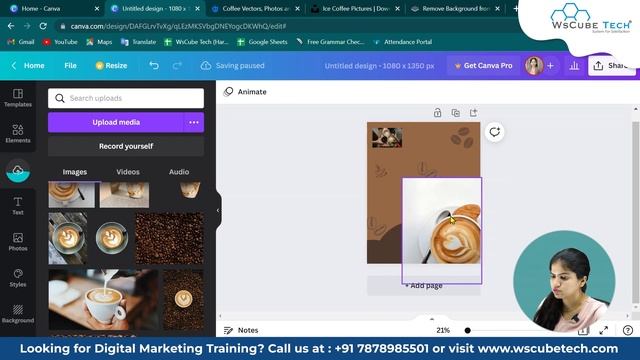This screenshot has width=640, height=360.
Task: Enter fullscreen presentation mode icon
Action: [x=604, y=330]
